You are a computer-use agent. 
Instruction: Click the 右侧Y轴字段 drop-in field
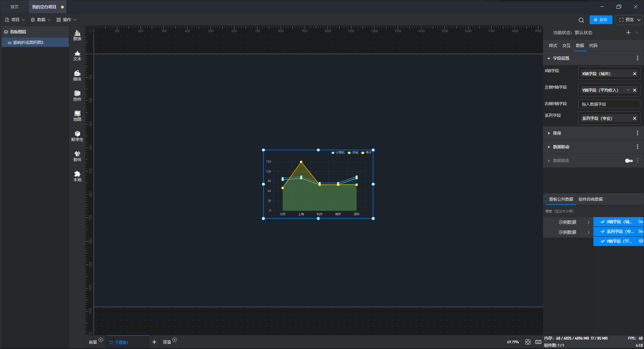click(609, 104)
